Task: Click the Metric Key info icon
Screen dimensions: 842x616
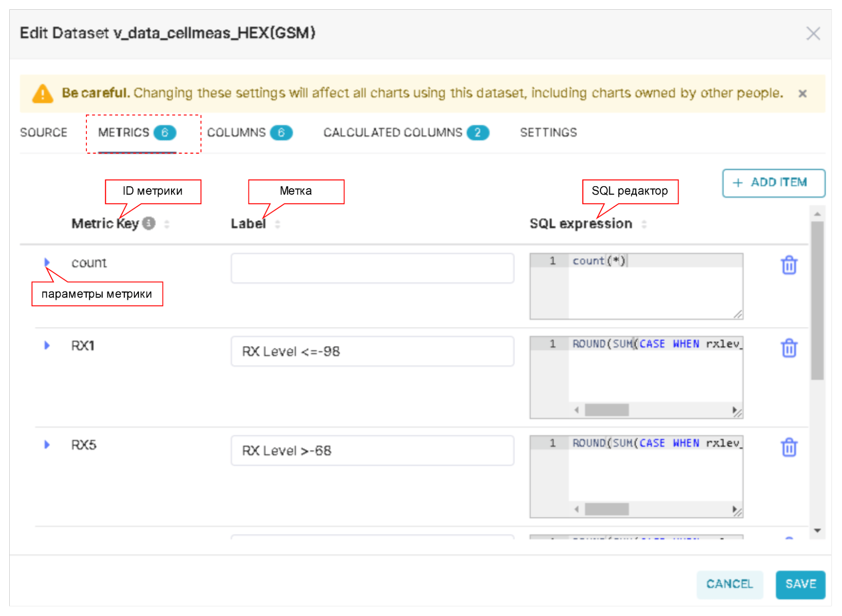Action: click(149, 223)
